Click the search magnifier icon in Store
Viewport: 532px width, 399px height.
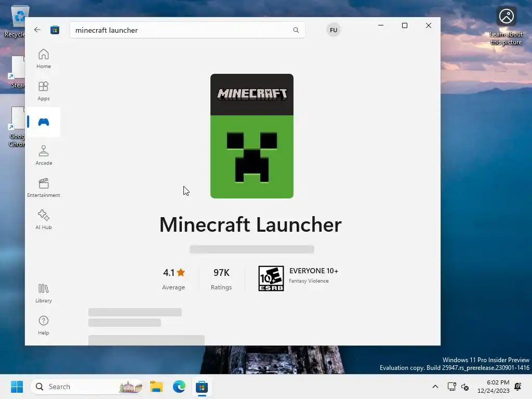pos(296,30)
